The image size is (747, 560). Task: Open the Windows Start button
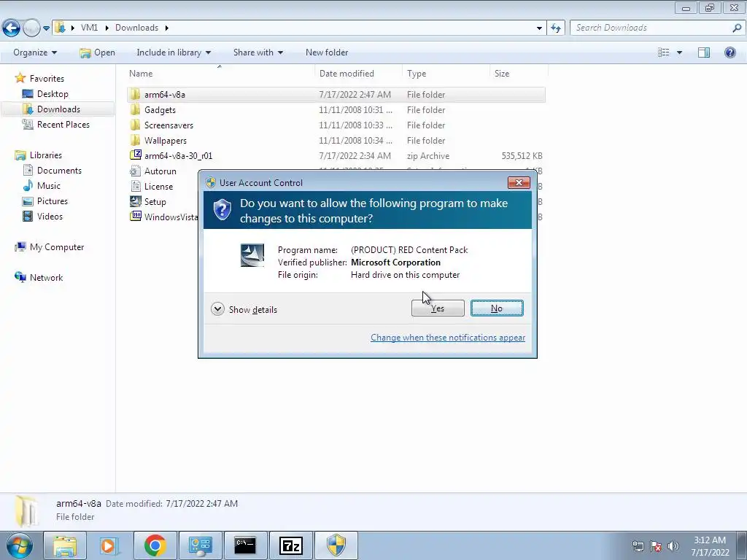[x=19, y=545]
